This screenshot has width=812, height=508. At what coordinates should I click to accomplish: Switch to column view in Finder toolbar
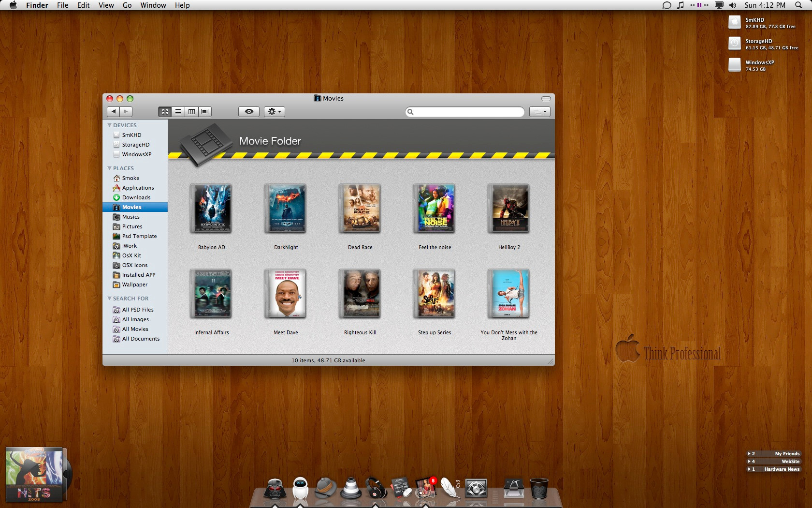[191, 111]
